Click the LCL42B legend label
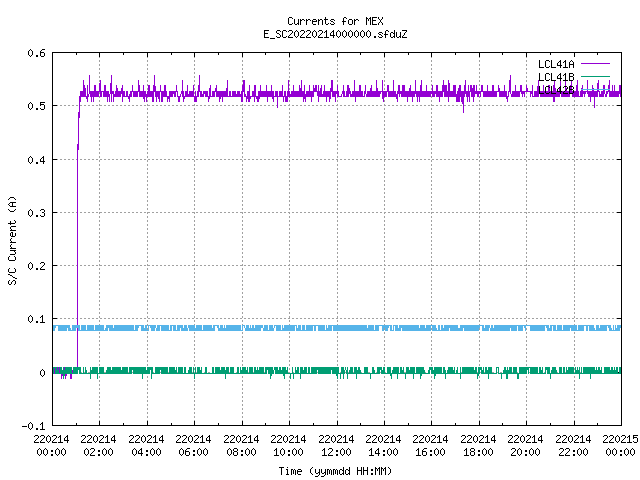The width and height of the screenshot is (640, 480). click(x=556, y=90)
